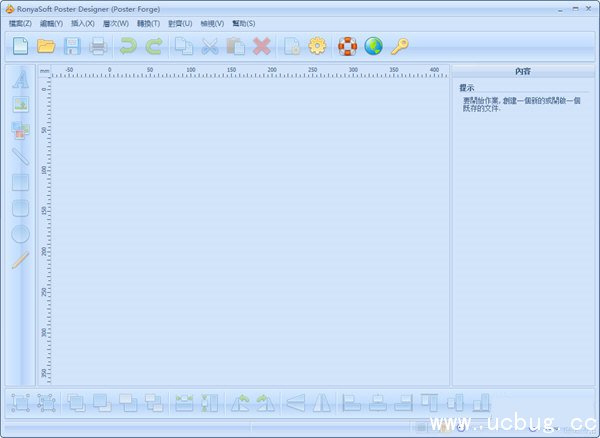Click the globe website icon

click(373, 45)
